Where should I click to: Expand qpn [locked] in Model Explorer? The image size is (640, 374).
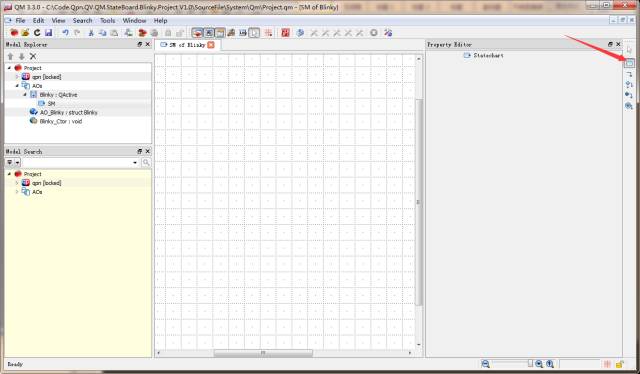pos(17,77)
